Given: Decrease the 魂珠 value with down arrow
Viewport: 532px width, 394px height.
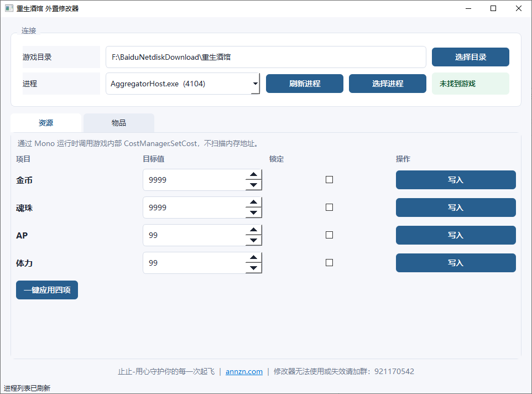Looking at the screenshot, I should point(253,213).
